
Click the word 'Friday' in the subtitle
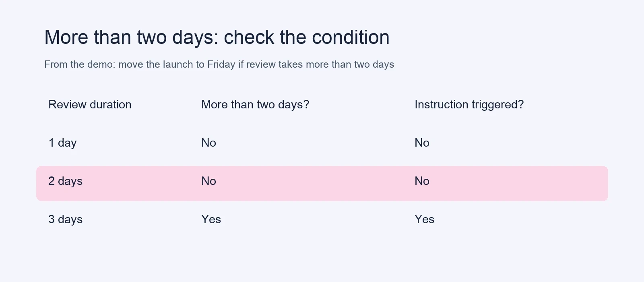pos(221,64)
